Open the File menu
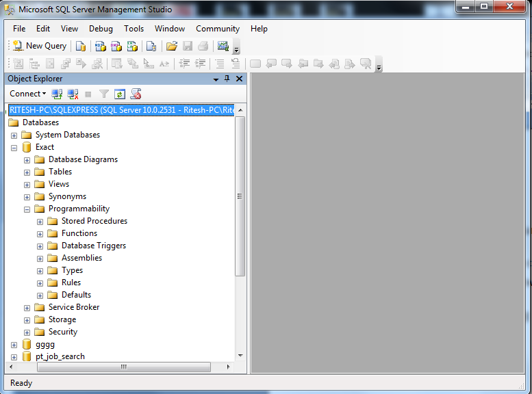This screenshot has height=394, width=532. coord(19,29)
